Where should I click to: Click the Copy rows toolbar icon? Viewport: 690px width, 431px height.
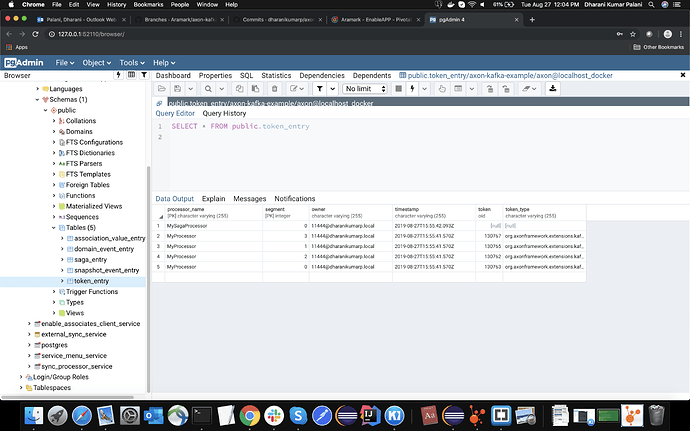point(239,89)
